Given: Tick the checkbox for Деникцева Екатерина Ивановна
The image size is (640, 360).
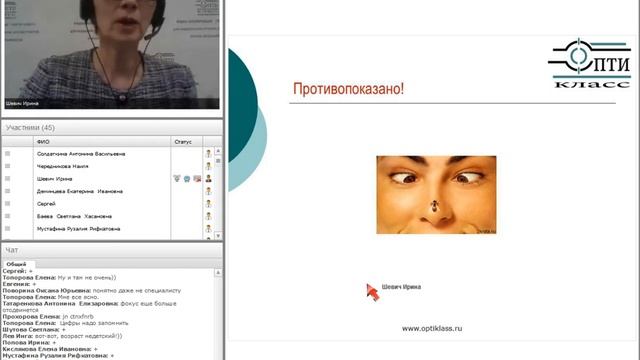Looking at the screenshot, I should pos(7,191).
